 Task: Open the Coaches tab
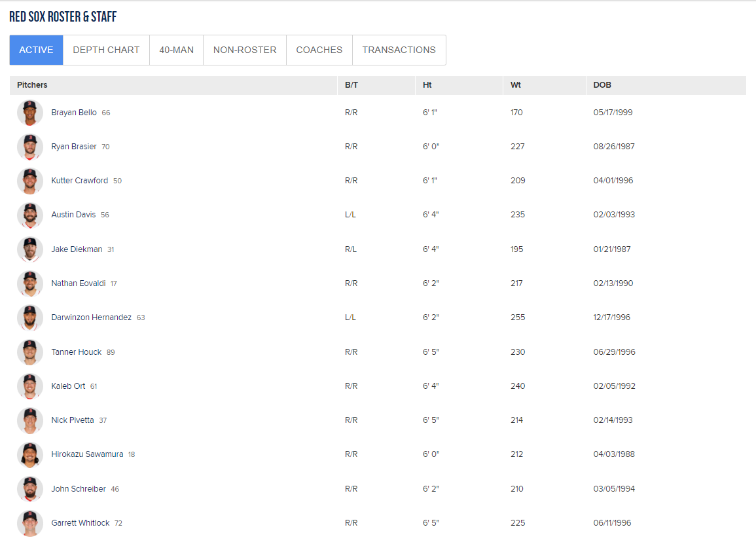click(x=319, y=50)
